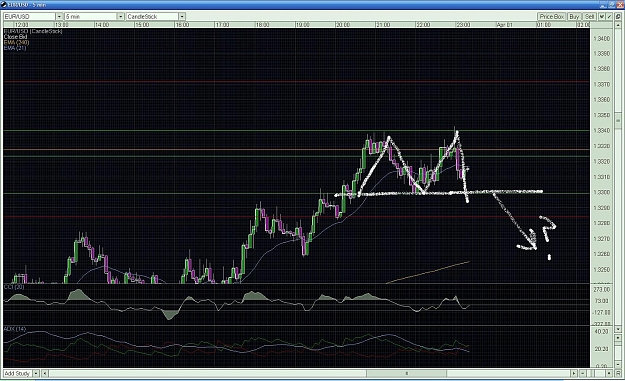Click the Apr 01 date axis label

pyautogui.click(x=505, y=25)
